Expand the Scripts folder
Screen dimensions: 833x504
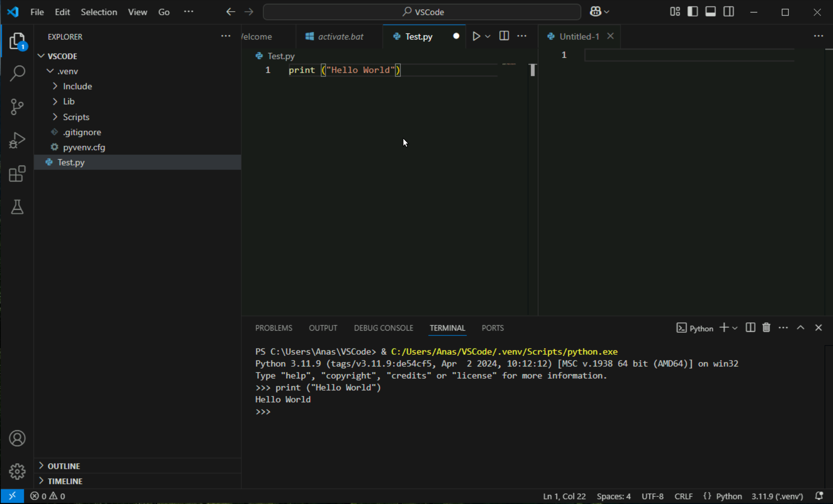pos(76,117)
